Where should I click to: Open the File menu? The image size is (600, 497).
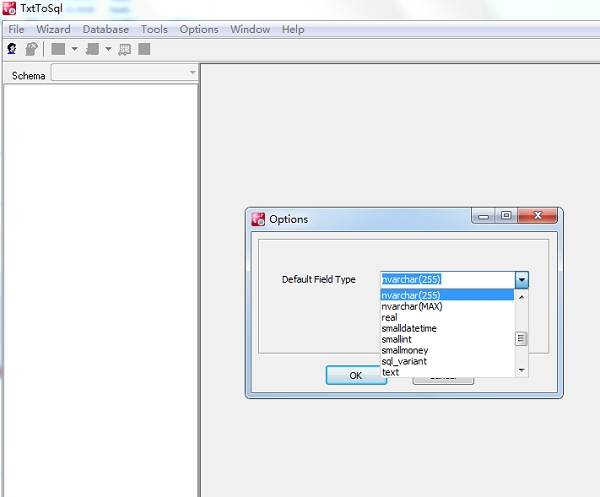coord(16,29)
